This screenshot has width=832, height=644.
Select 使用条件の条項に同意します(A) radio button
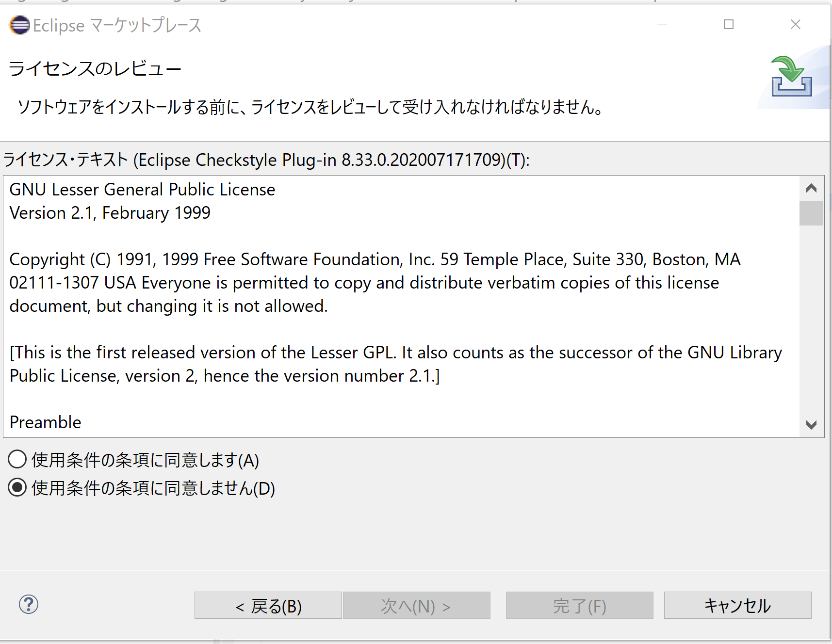[17, 459]
